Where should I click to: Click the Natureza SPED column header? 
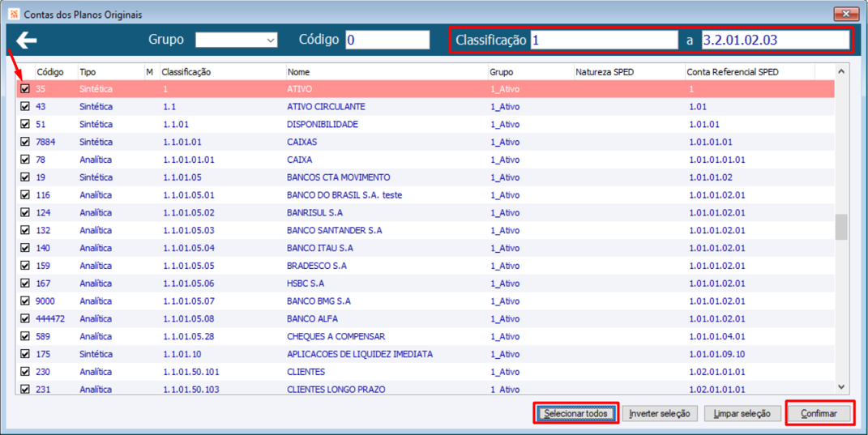tap(605, 72)
